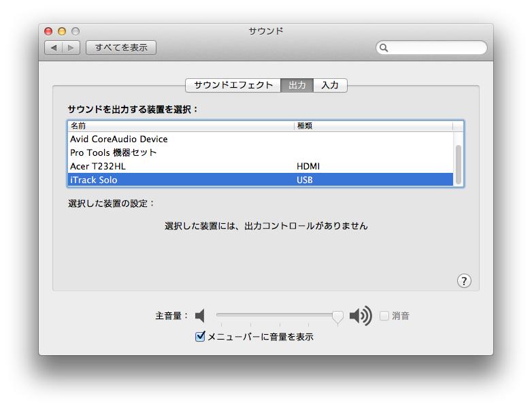The image size is (532, 409).
Task: Click the HDMI type cell
Action: pyautogui.click(x=308, y=166)
